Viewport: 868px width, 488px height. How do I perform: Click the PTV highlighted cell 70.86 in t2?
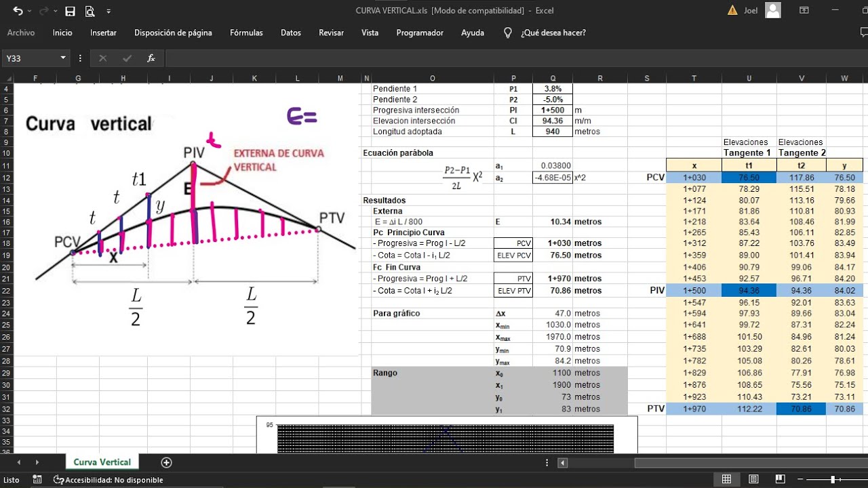click(801, 409)
